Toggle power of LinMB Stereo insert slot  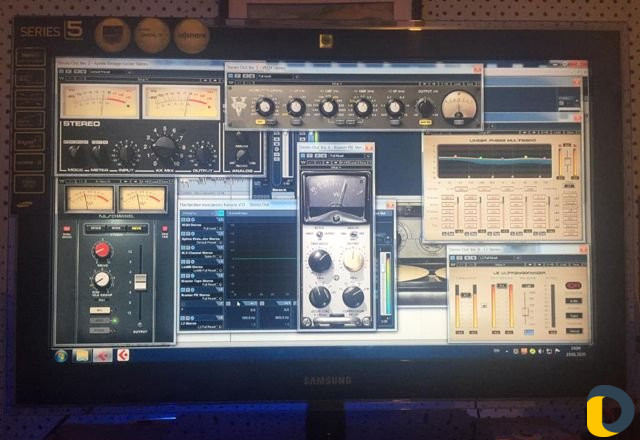[183, 262]
